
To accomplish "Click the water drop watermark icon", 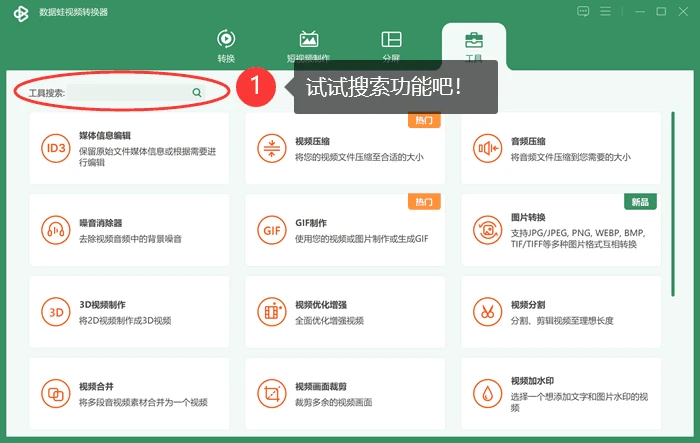I will click(488, 394).
